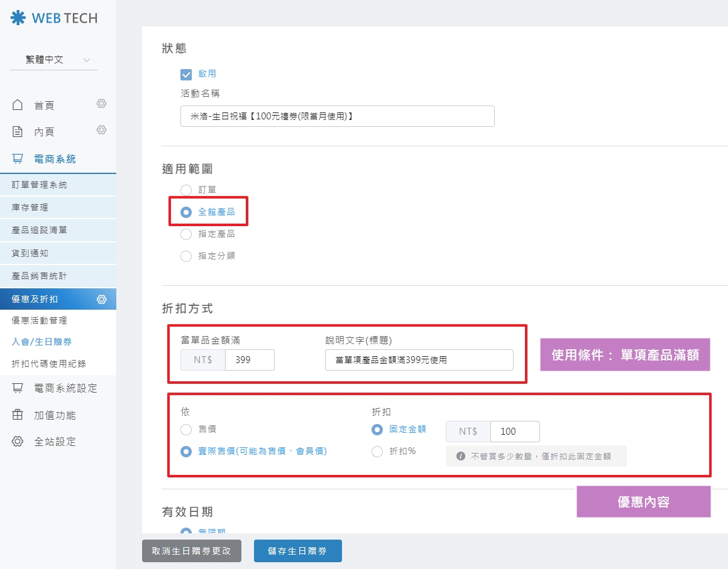Open 訂單管理系統 in the sidebar
The width and height of the screenshot is (728, 571).
40,185
